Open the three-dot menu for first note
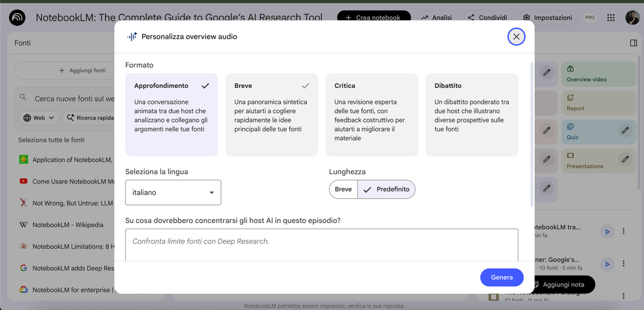Image resolution: width=644 pixels, height=310 pixels. pos(624,232)
